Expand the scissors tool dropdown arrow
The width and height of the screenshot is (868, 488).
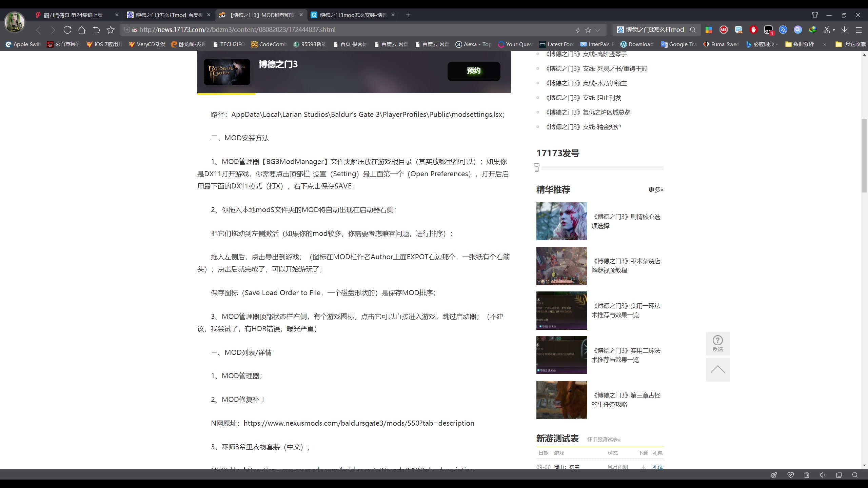pos(834,30)
